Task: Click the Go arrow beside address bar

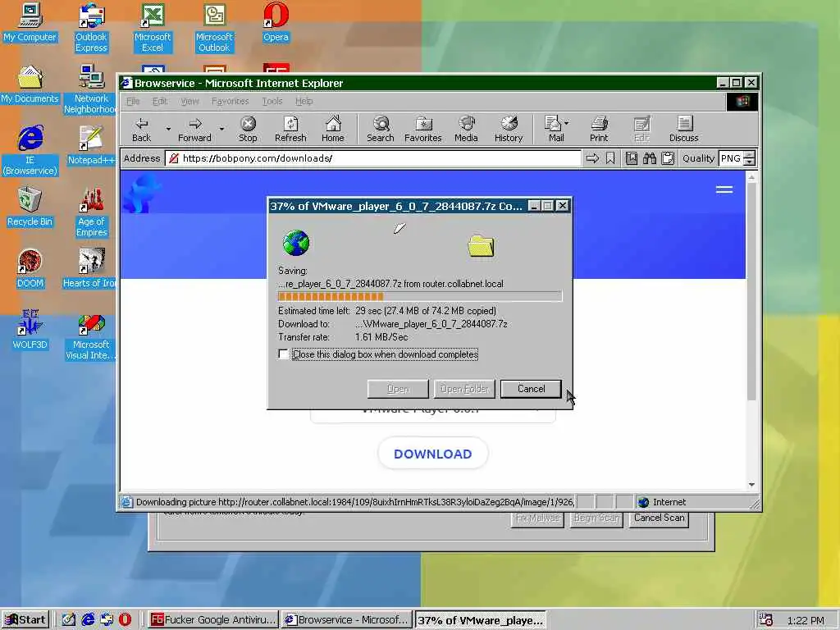Action: coord(592,158)
